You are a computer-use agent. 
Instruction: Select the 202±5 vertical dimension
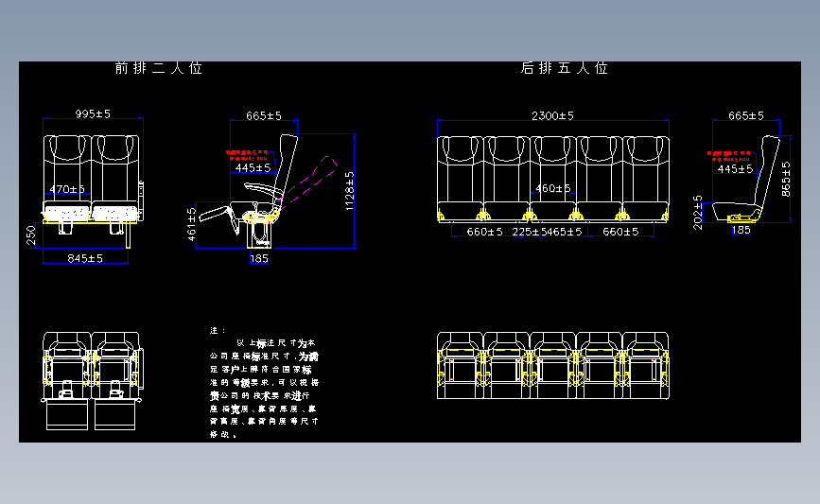[x=698, y=213]
